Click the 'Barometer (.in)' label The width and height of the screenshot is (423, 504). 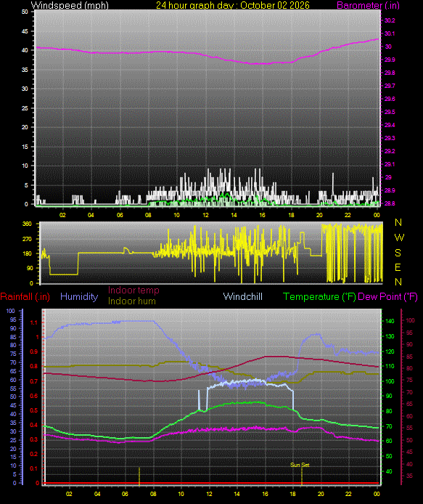368,5
